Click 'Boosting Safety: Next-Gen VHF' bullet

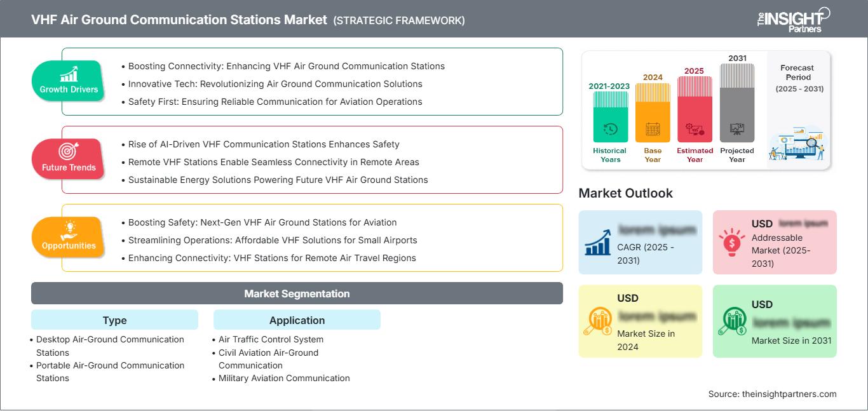pyautogui.click(x=262, y=222)
